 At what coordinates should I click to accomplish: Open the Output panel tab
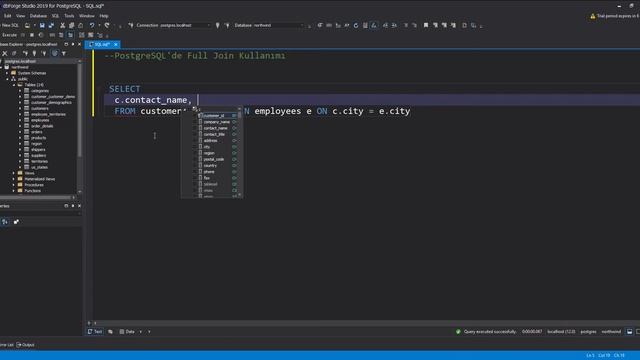point(25,345)
